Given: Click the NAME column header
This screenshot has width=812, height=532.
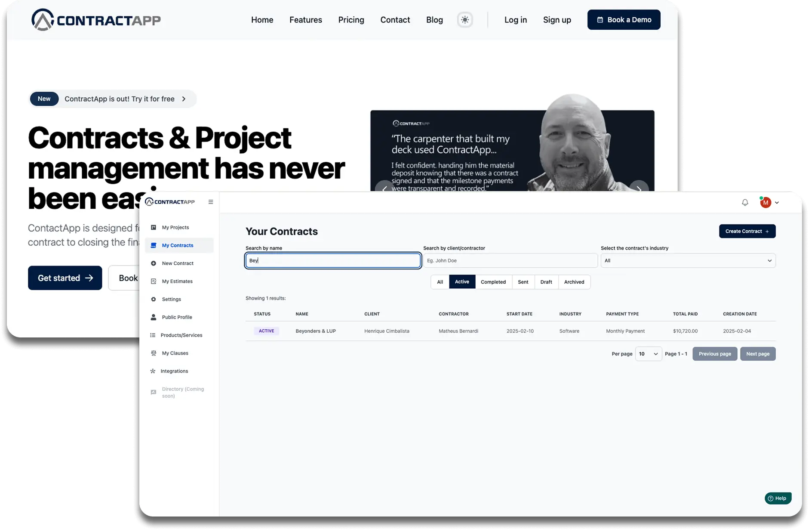Looking at the screenshot, I should 302,314.
